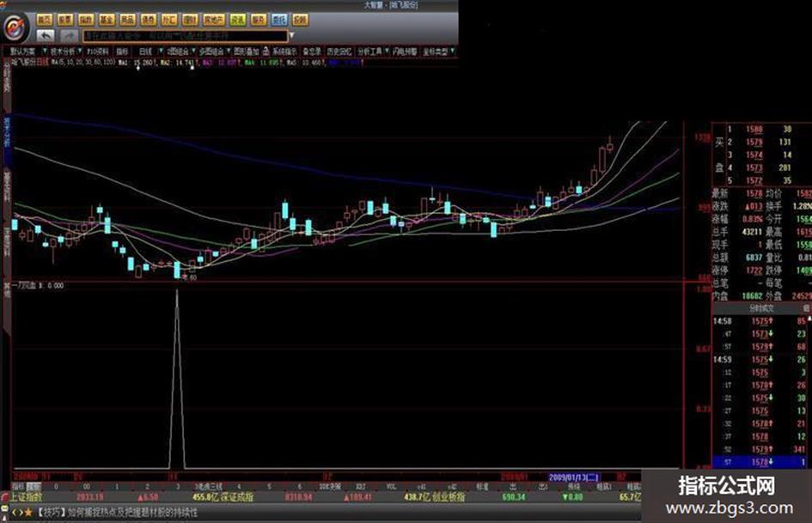Image resolution: width=812 pixels, height=523 pixels.
Task: Open the 商品 commodities button
Action: tap(127, 20)
